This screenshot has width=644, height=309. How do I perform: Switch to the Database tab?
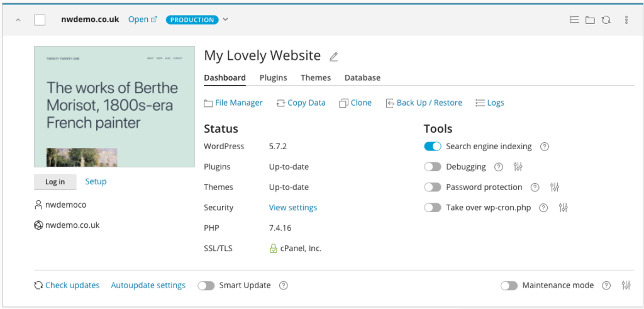pos(362,77)
